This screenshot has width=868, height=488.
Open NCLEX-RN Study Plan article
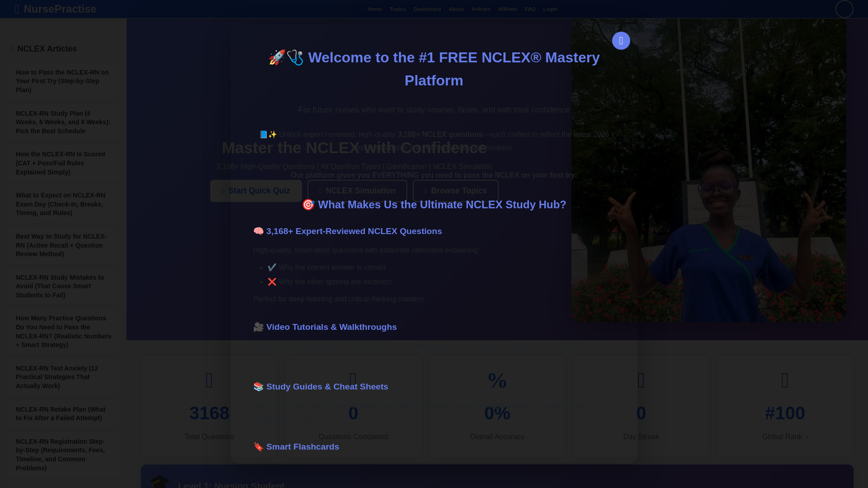[63, 122]
